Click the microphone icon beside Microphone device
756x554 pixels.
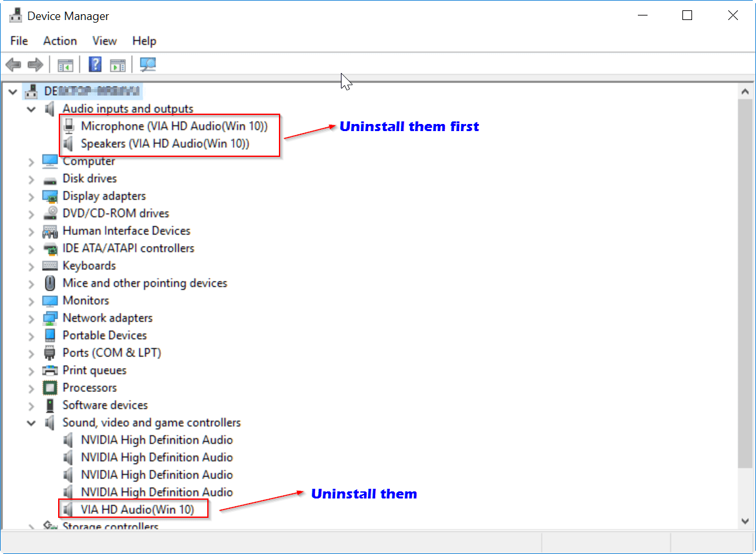[68, 126]
